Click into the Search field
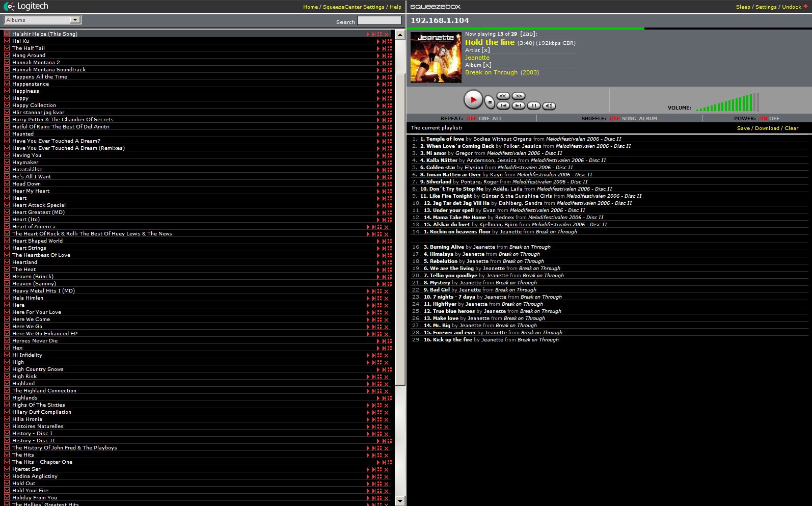This screenshot has height=506, width=812. pyautogui.click(x=379, y=20)
